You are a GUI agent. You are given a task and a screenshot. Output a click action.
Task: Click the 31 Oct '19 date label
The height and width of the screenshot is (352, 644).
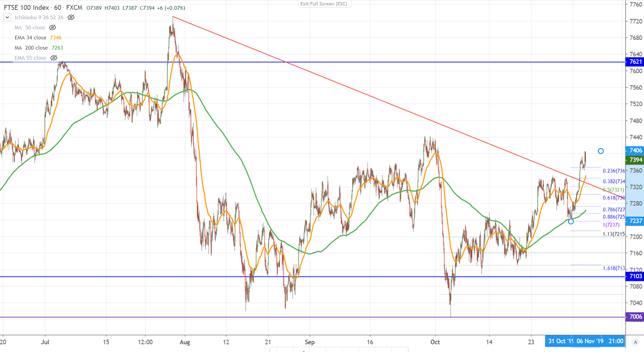(x=561, y=341)
